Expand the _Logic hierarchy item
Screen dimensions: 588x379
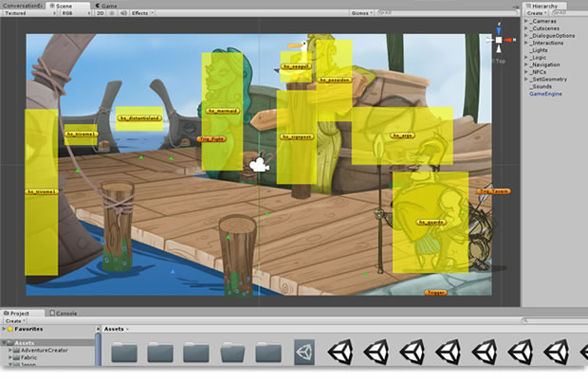pos(526,57)
